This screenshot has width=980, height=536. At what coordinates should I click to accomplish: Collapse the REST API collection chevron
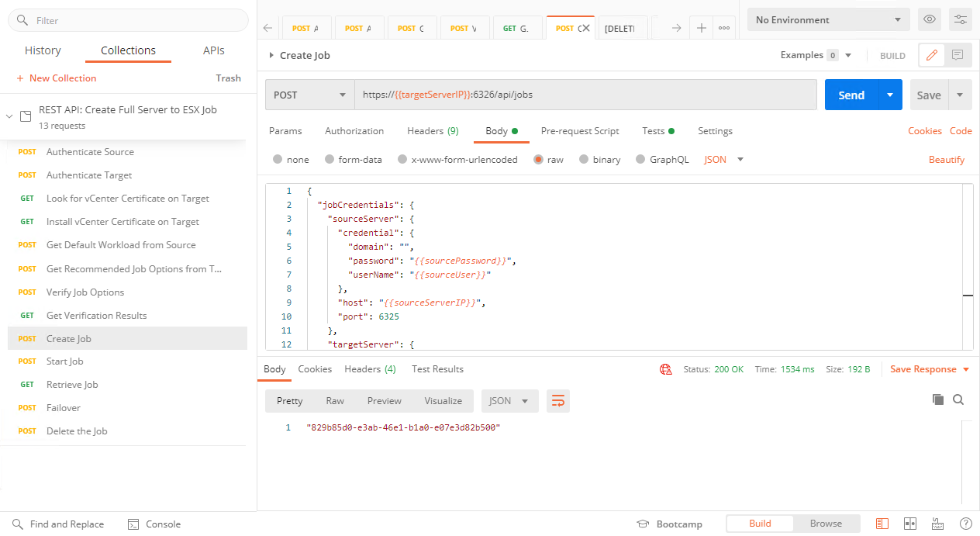(9, 116)
